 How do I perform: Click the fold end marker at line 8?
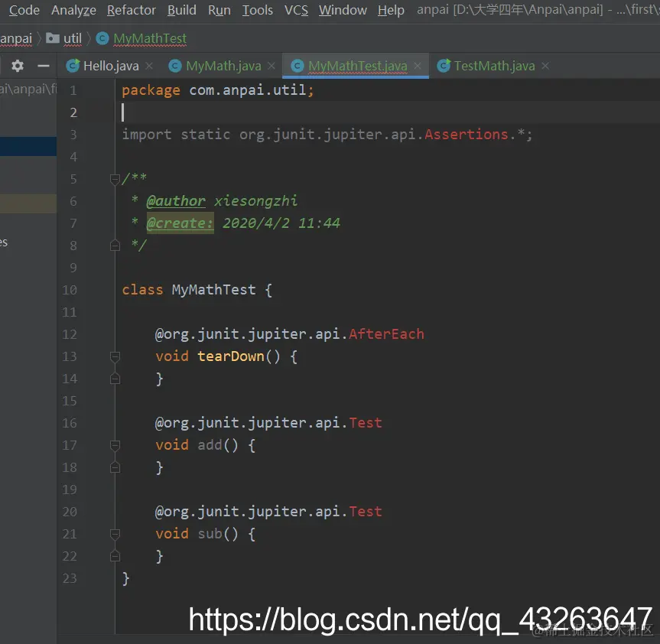tap(115, 246)
